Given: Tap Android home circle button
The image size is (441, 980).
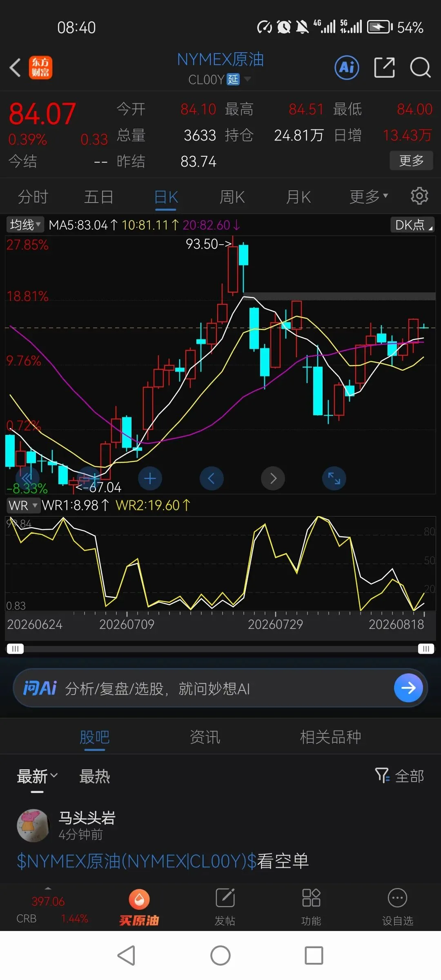Looking at the screenshot, I should [x=220, y=955].
